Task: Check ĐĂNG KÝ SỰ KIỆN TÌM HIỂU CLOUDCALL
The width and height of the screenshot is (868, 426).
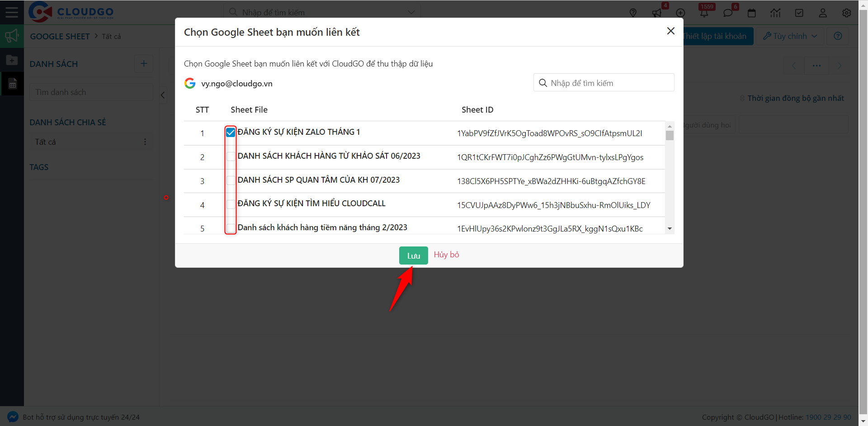Action: (x=231, y=204)
